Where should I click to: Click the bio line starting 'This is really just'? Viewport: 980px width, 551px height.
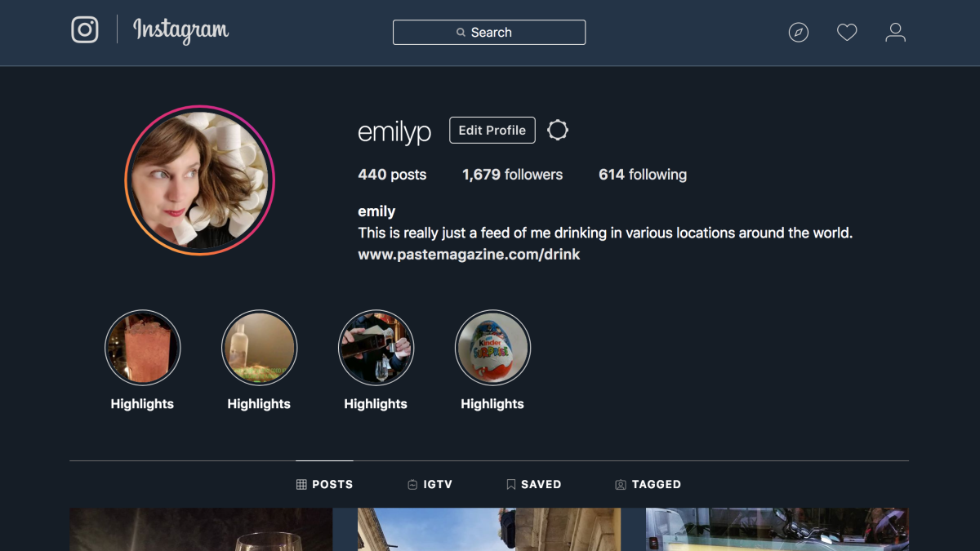point(605,233)
